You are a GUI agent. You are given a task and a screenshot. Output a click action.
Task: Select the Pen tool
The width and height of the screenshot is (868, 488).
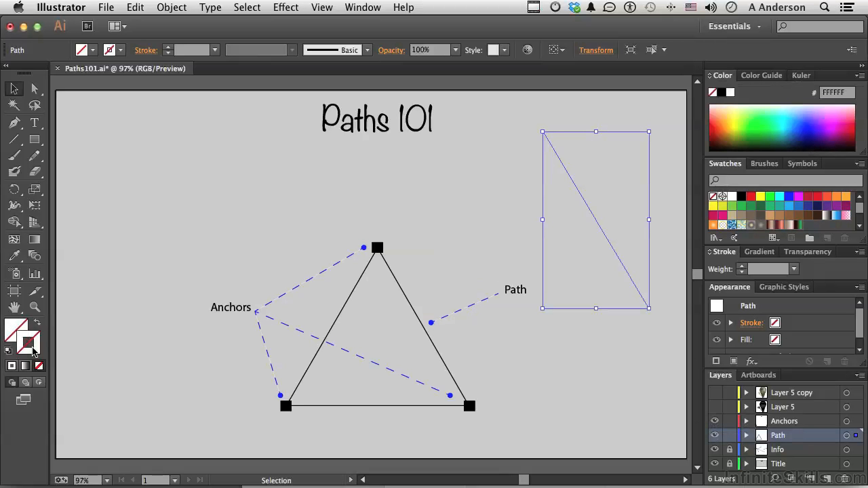click(14, 123)
